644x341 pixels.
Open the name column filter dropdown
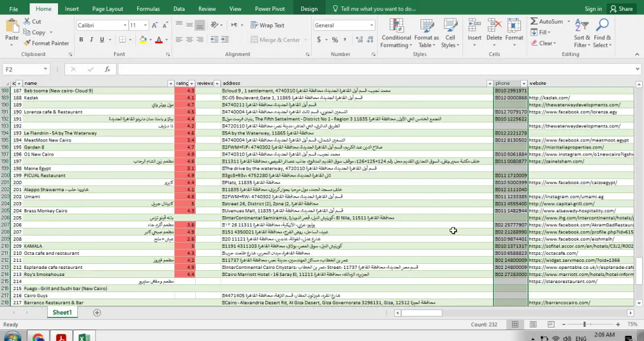[171, 83]
